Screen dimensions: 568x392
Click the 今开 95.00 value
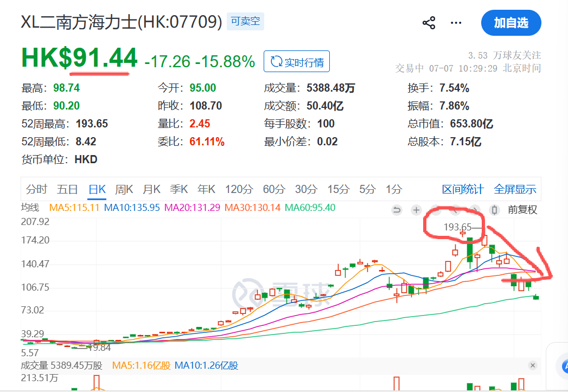pyautogui.click(x=203, y=88)
